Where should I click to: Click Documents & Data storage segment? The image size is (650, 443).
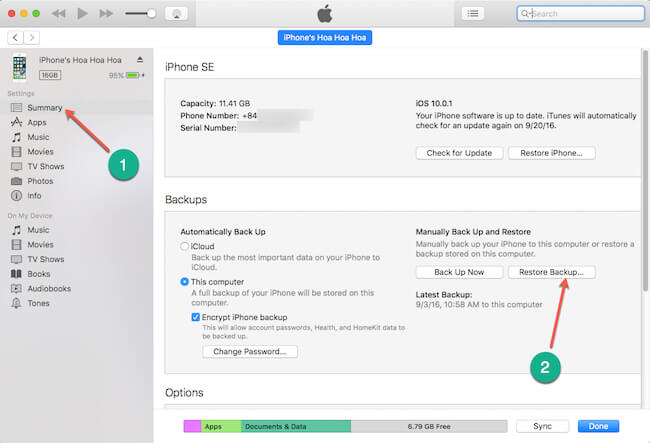296,426
